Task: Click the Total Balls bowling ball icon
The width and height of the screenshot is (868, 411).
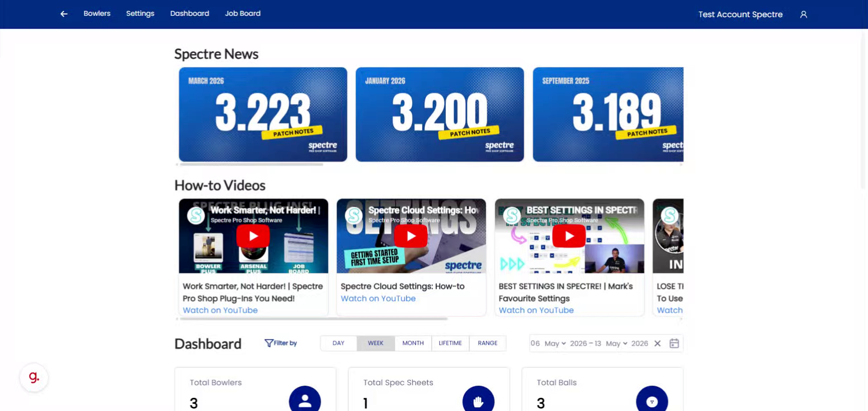Action: click(652, 401)
